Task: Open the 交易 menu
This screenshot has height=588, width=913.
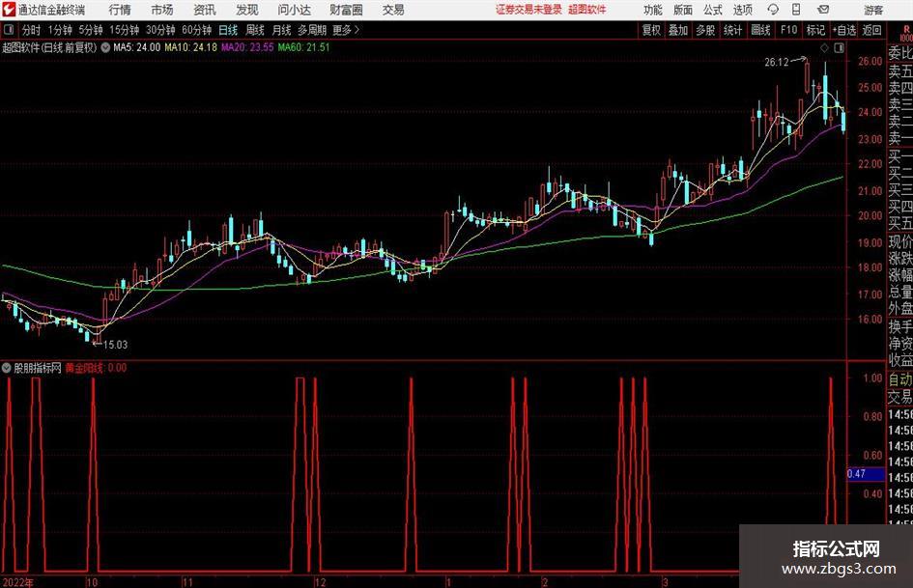Action: click(x=393, y=10)
